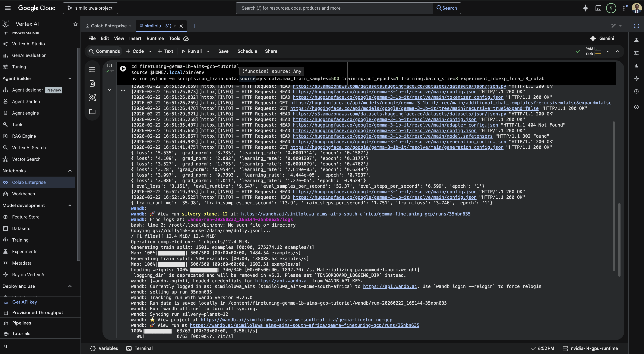Click the resource search input field

point(334,8)
